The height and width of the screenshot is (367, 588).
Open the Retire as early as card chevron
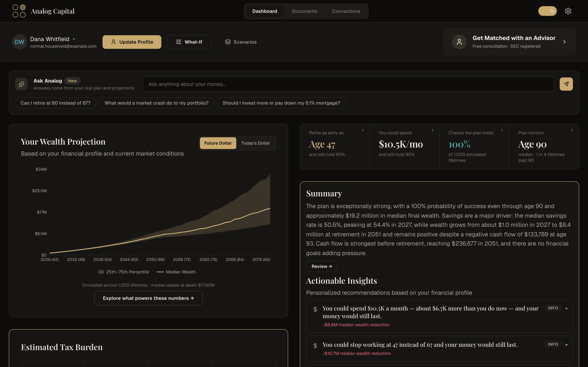click(363, 130)
